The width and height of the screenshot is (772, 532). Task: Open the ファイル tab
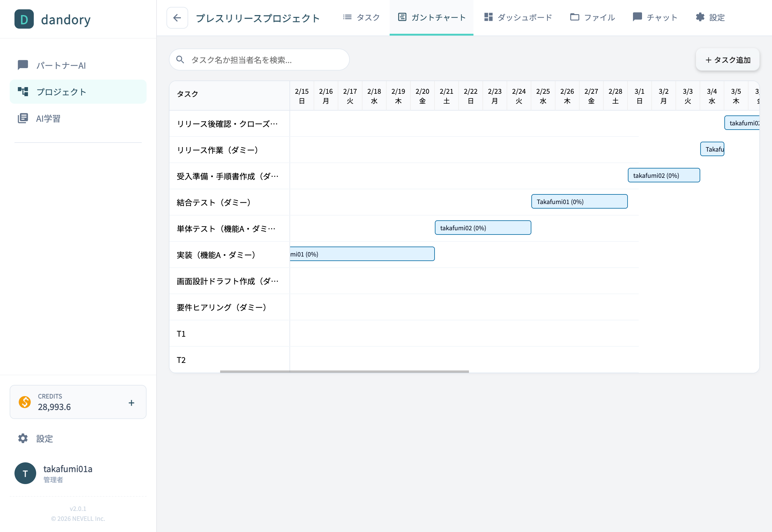point(593,17)
